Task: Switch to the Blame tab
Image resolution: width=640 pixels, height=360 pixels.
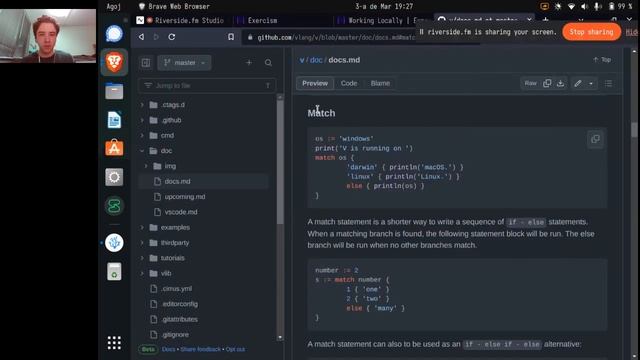Action: point(380,83)
